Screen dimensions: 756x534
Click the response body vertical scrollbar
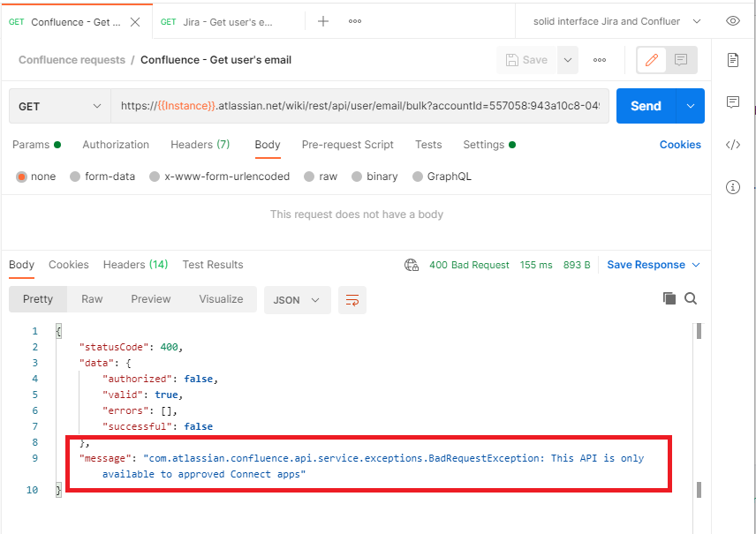[699, 410]
